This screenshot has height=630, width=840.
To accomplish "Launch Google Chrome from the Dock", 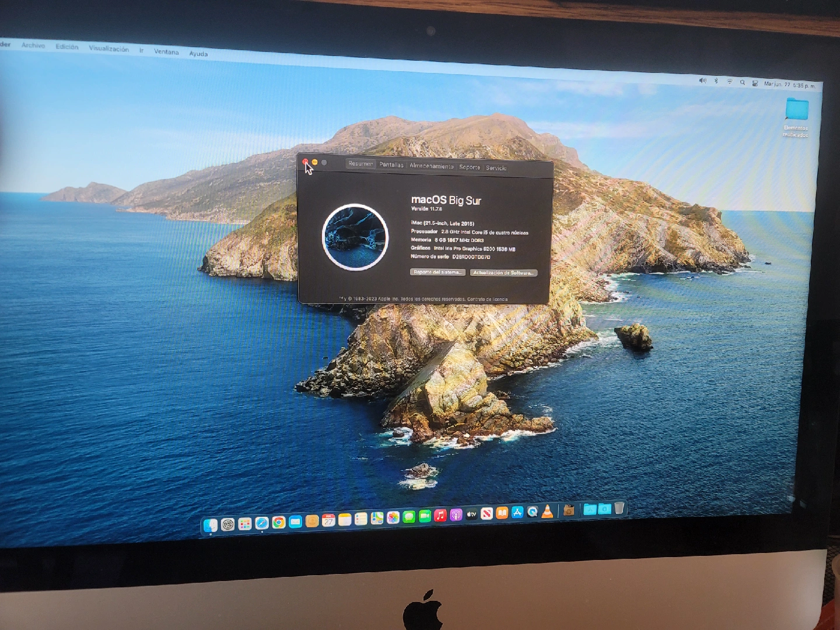I will pos(279,523).
